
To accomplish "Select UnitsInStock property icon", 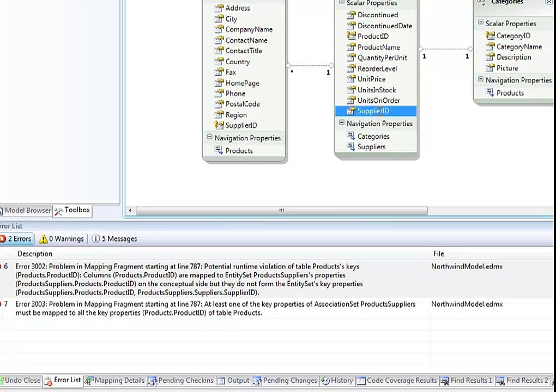I will [351, 90].
